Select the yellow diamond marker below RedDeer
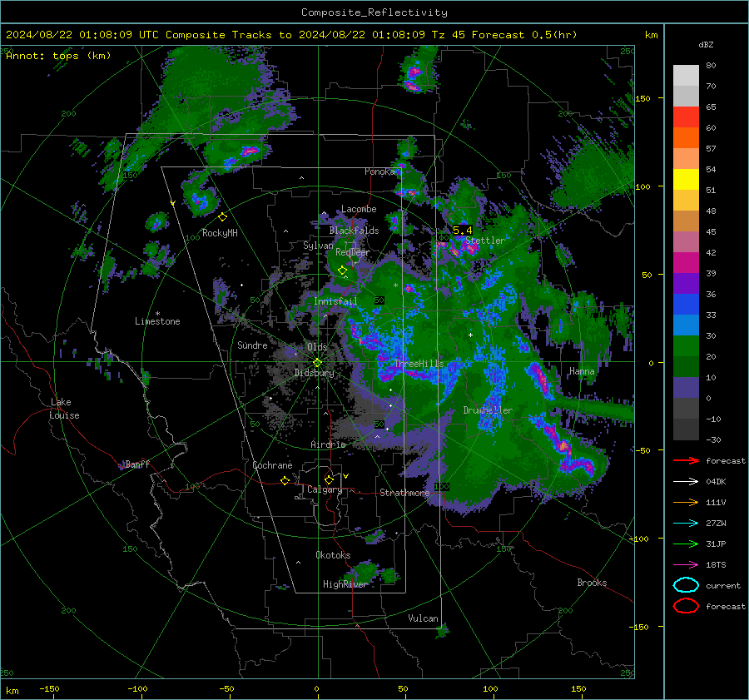The width and height of the screenshot is (749, 700). pos(343,271)
